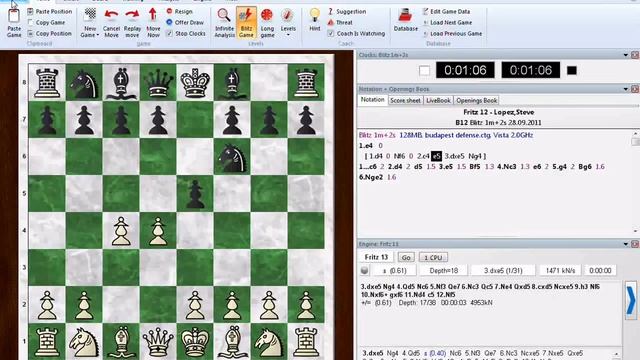Select highlighted move e5 in the variation
640x360 pixels.
pyautogui.click(x=436, y=156)
